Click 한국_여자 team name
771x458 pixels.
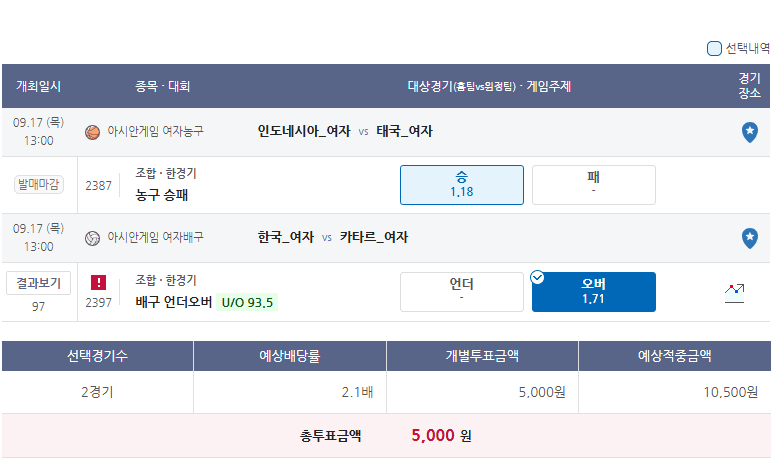286,237
